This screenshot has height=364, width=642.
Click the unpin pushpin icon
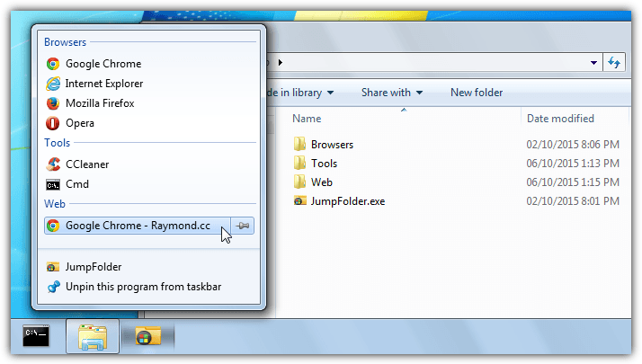pos(54,287)
